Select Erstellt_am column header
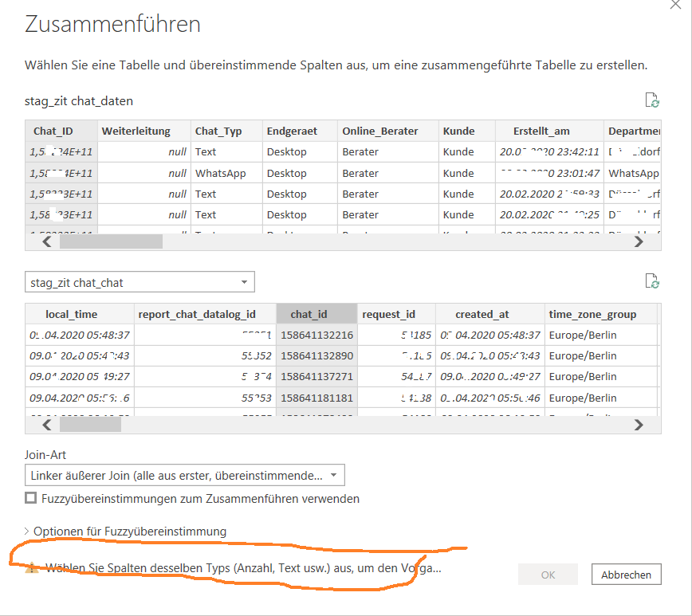The height and width of the screenshot is (616, 692). click(549, 131)
